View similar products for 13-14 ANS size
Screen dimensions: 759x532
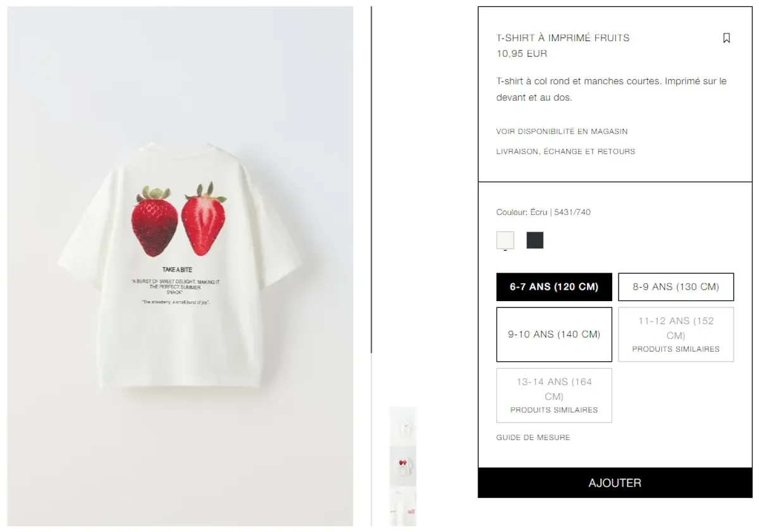pos(554,395)
